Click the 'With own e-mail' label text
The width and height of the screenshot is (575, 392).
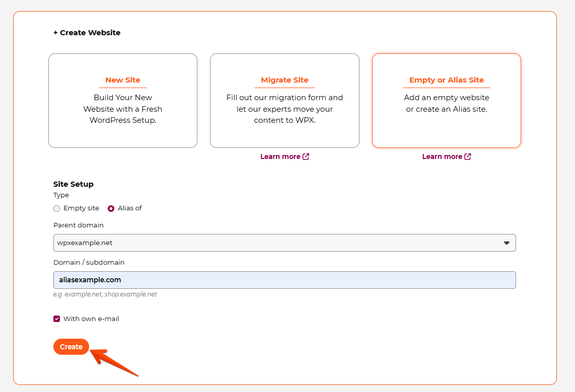pos(91,319)
